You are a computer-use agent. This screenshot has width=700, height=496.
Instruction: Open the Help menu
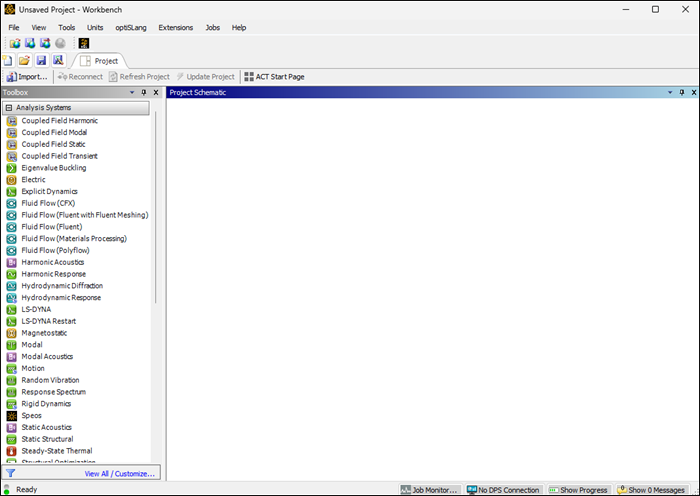[239, 28]
